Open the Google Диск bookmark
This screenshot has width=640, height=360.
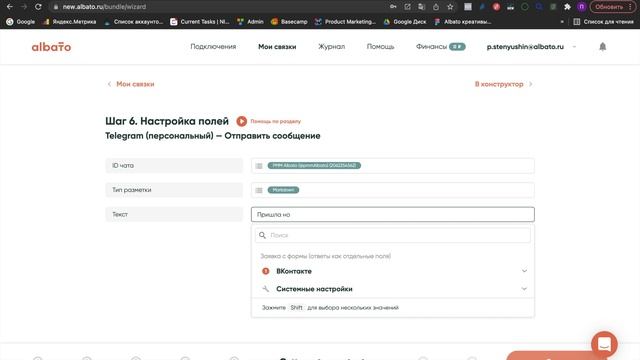[x=404, y=22]
